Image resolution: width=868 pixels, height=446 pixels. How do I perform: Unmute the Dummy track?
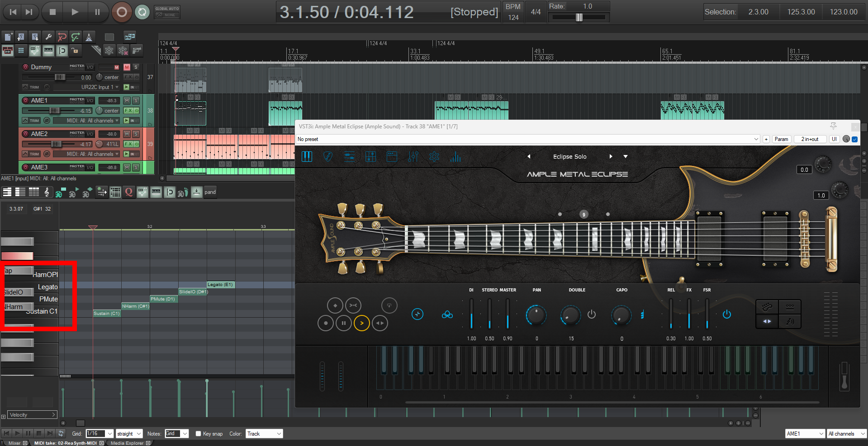[x=127, y=67]
